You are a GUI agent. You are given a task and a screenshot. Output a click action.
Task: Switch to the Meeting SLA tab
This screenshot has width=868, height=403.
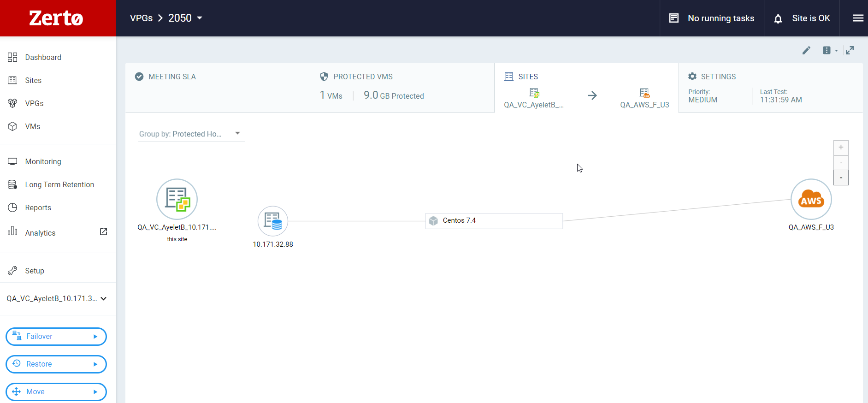pos(218,88)
